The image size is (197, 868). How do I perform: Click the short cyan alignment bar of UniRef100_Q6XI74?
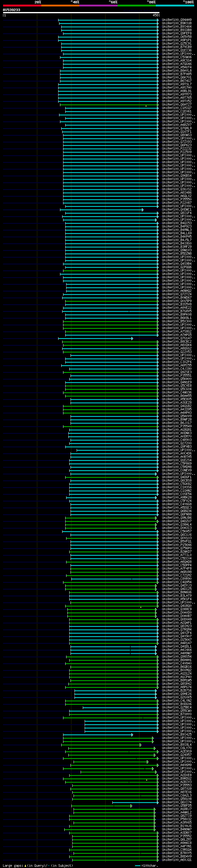pyautogui.click(x=135, y=802)
